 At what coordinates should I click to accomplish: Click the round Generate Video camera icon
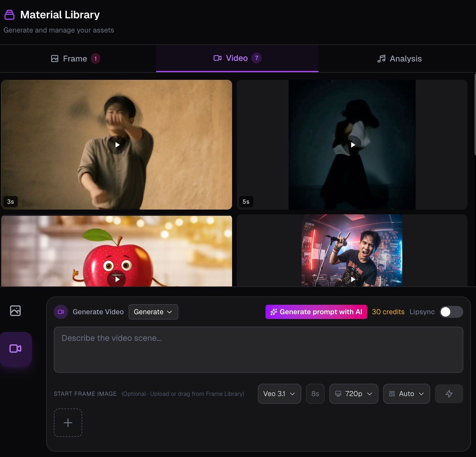[61, 312]
